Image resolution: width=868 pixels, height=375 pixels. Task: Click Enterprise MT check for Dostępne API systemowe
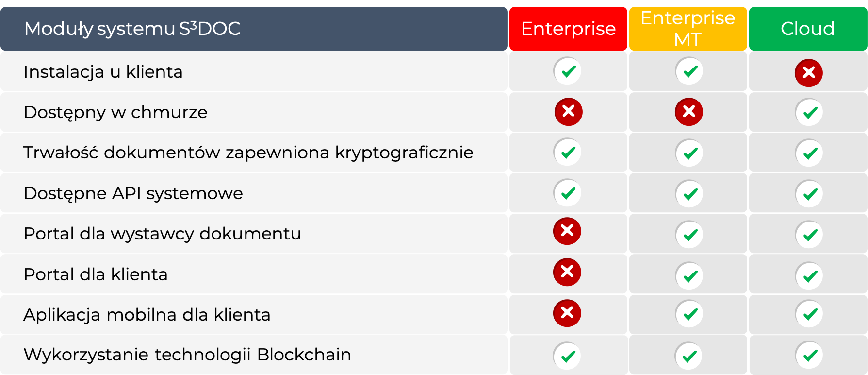click(x=689, y=194)
